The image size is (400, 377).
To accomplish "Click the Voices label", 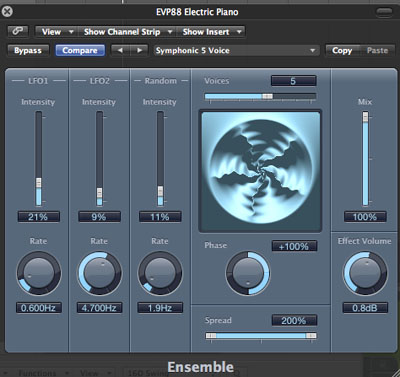I will coord(217,81).
